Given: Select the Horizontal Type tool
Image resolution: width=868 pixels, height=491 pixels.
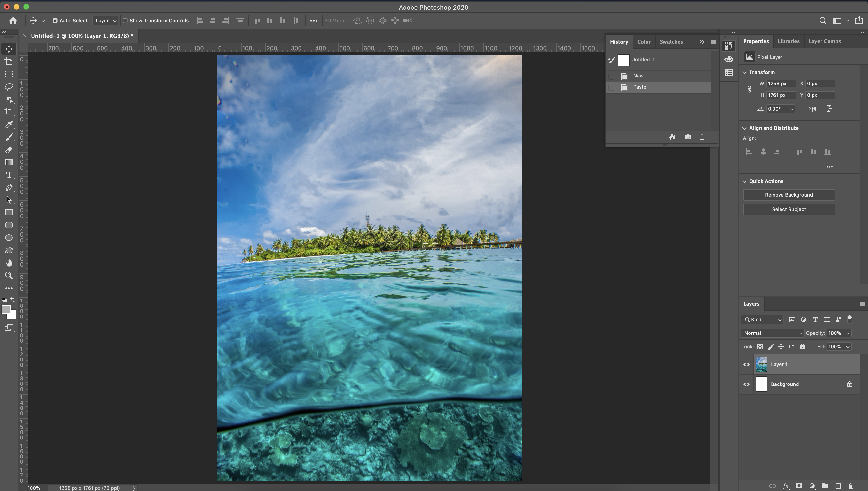Looking at the screenshot, I should tap(9, 175).
